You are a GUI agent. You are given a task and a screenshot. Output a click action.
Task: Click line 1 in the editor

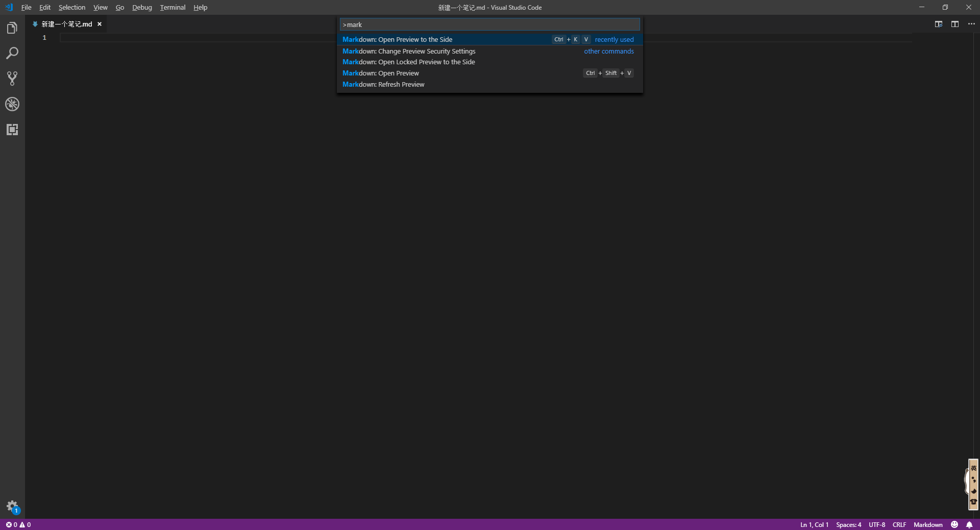pos(486,38)
